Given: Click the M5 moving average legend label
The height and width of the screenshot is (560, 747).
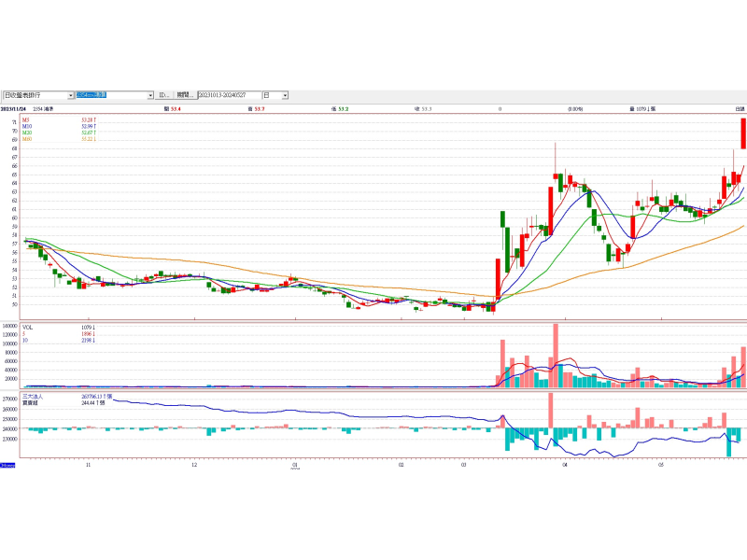Looking at the screenshot, I should 26,119.
